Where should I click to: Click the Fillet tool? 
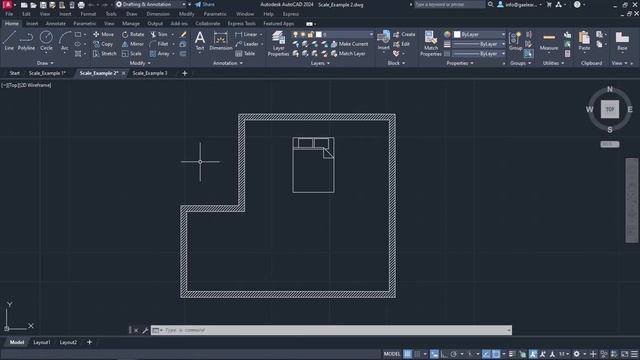[159, 44]
